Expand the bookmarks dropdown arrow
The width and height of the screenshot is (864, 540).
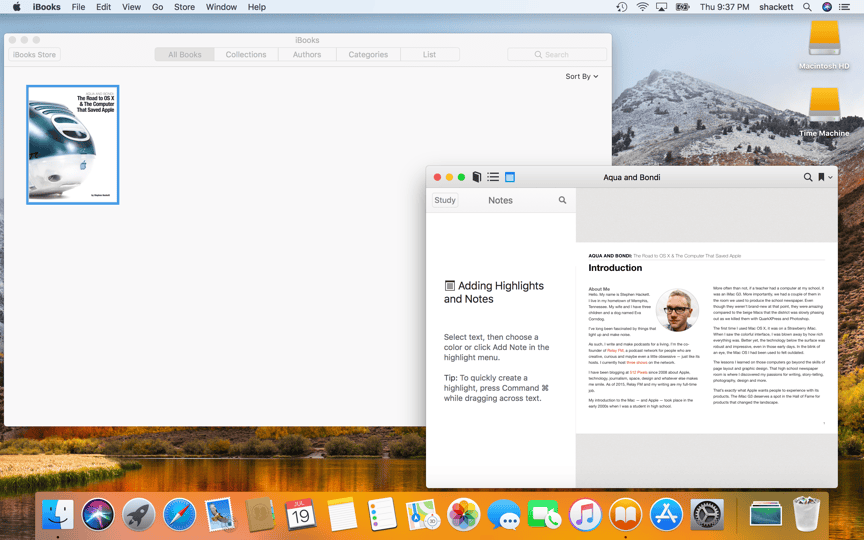pyautogui.click(x=830, y=177)
